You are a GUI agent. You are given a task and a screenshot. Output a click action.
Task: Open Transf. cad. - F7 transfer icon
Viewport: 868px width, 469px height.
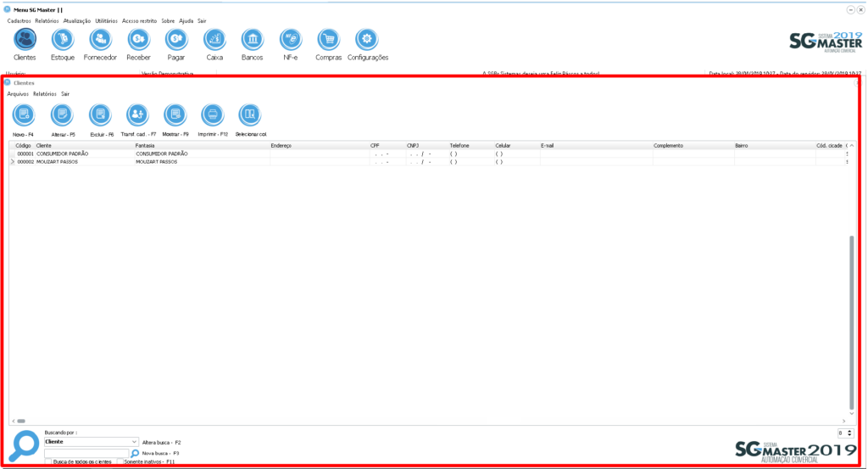coord(137,114)
